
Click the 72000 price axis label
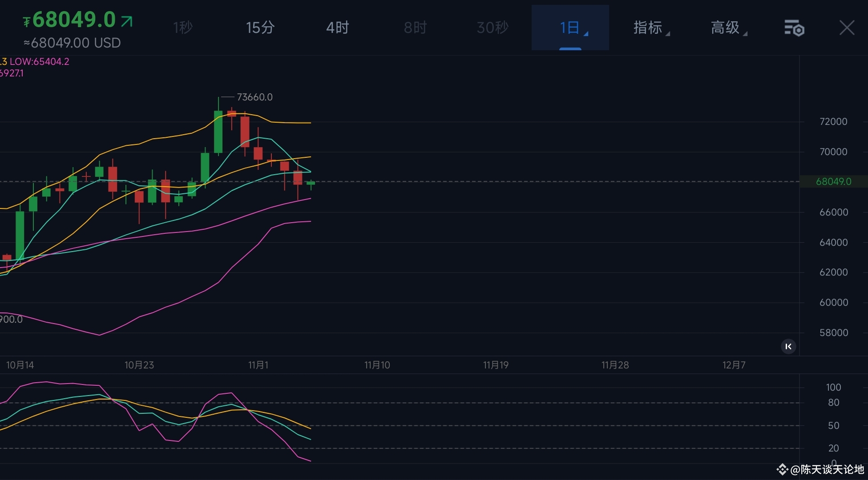pyautogui.click(x=833, y=122)
